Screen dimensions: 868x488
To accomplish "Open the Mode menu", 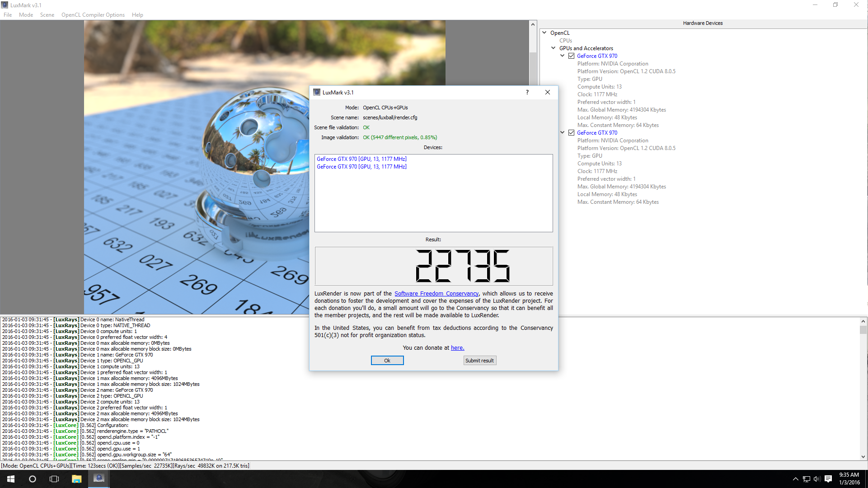I will (x=26, y=15).
